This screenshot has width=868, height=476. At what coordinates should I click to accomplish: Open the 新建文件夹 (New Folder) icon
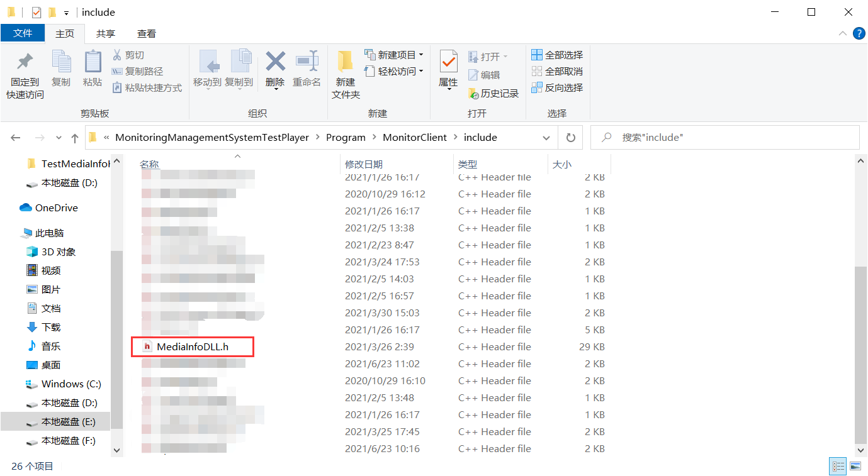pos(345,71)
